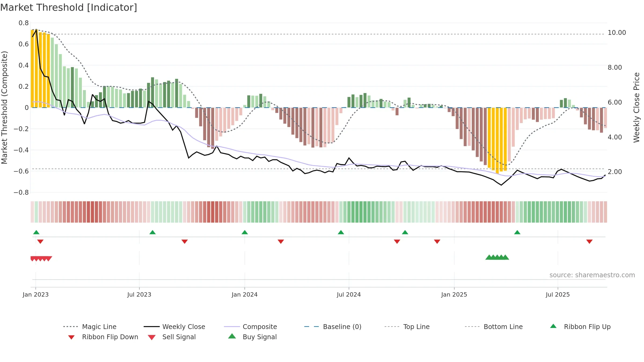
Task: Toggle the Ribbon Flip Down legend entry
Action: click(103, 337)
